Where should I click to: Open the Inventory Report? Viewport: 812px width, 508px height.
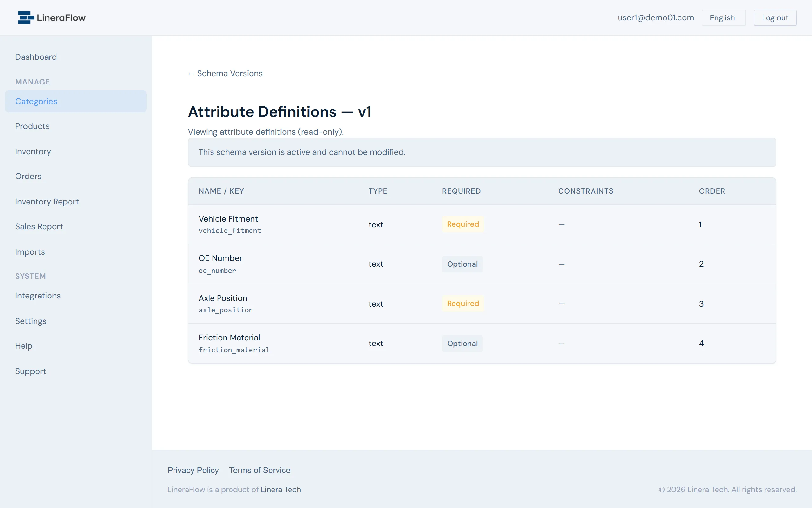(x=47, y=202)
